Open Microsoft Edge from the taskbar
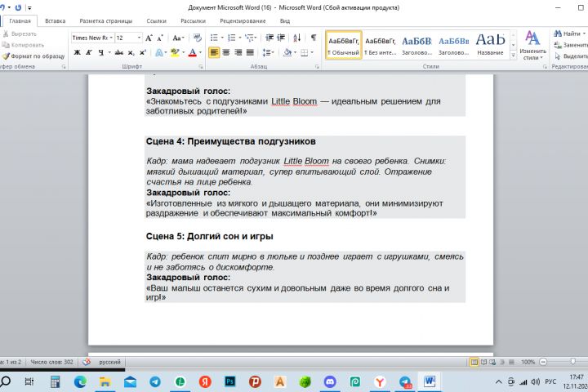Screen dimensions: 588x392 click(80, 382)
